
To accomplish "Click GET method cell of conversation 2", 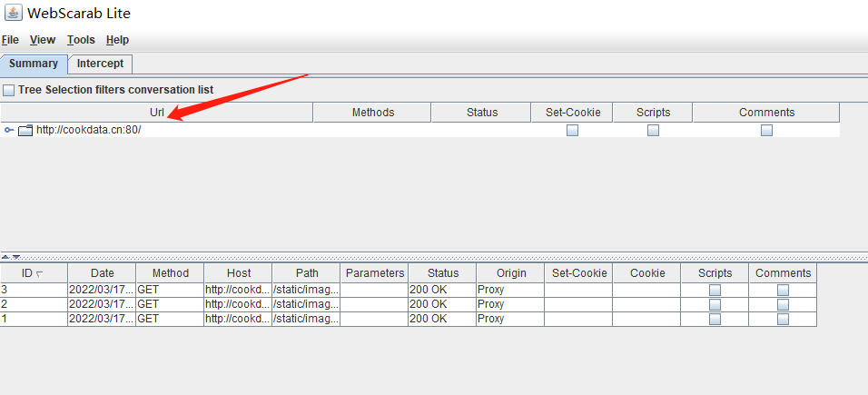I will click(170, 304).
